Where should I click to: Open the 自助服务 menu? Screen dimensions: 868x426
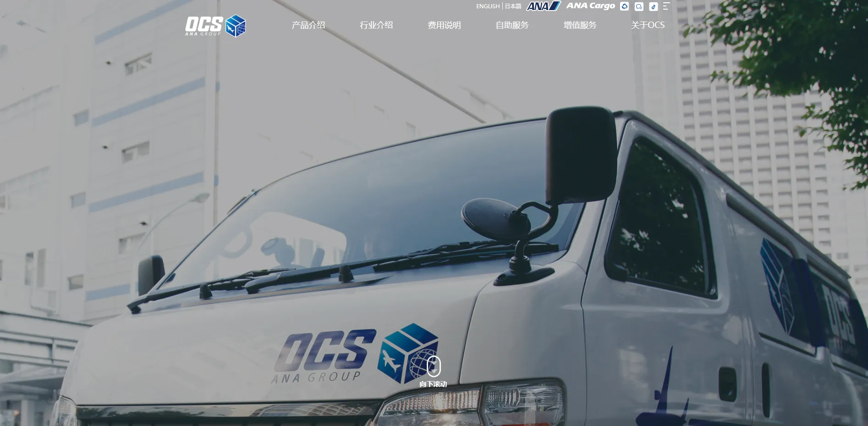point(512,25)
